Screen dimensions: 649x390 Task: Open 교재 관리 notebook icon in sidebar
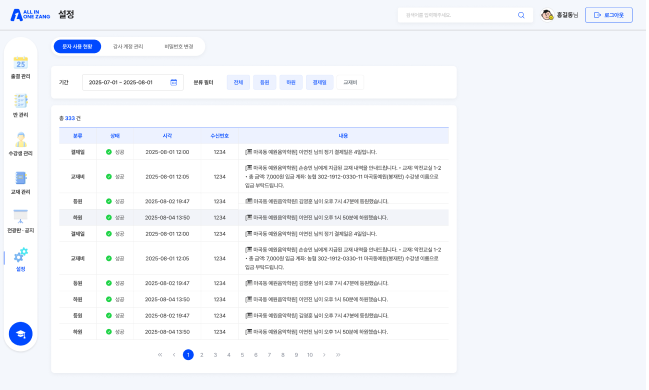[x=20, y=178]
